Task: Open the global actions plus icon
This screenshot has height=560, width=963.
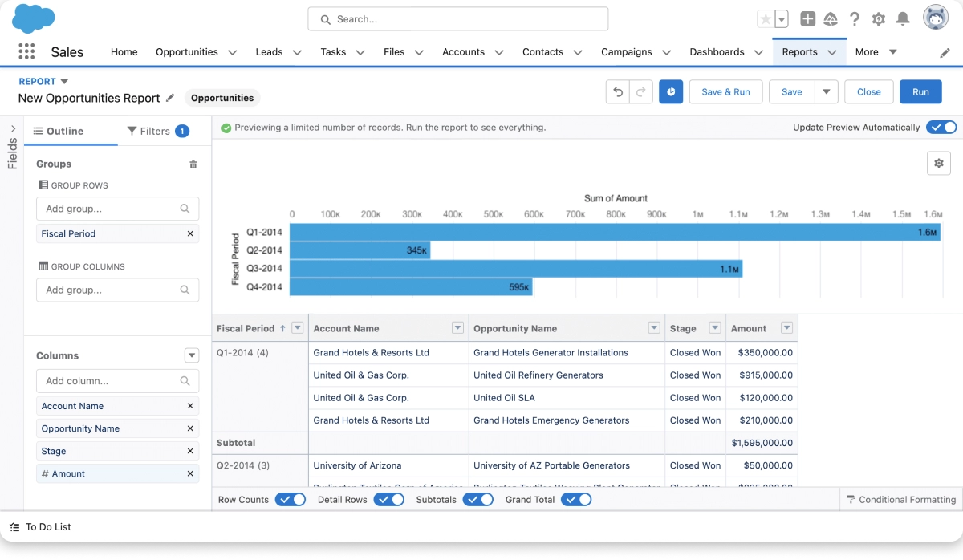Action: [x=808, y=18]
